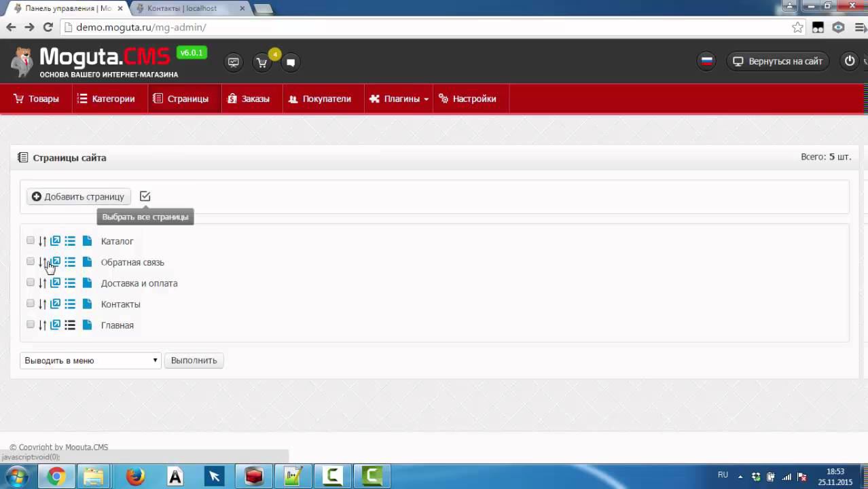Open Обратная связь page on site icon

point(56,262)
